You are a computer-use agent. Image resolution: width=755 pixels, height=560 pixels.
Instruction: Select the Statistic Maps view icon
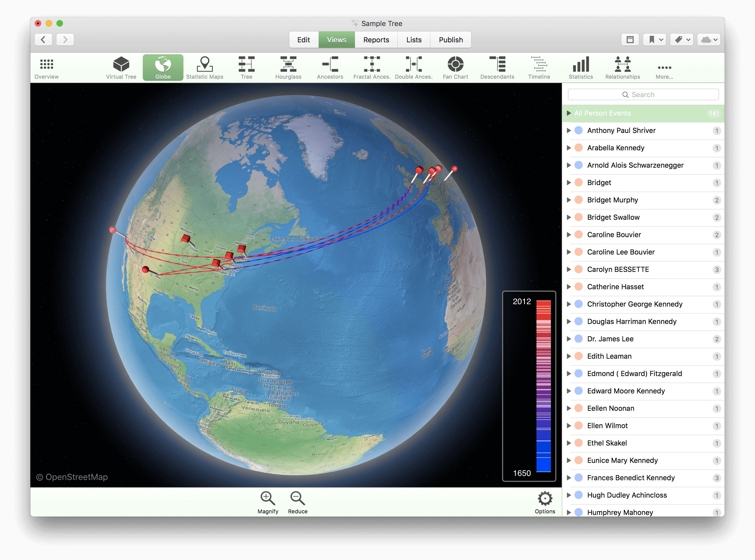tap(204, 68)
